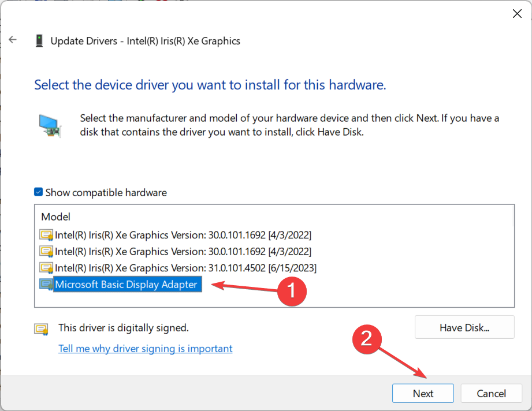532x411 pixels.
Task: Click the 'Select the device driver' heading
Action: 210,85
